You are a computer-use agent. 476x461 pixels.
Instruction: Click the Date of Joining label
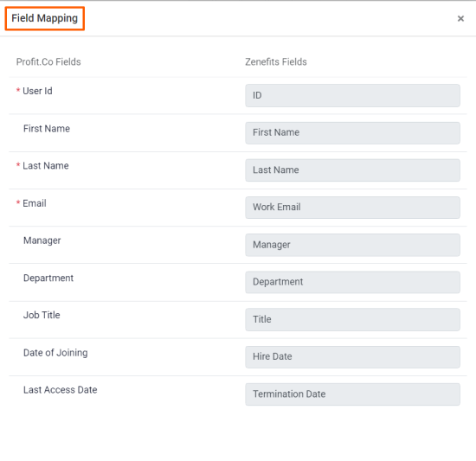[x=55, y=353]
